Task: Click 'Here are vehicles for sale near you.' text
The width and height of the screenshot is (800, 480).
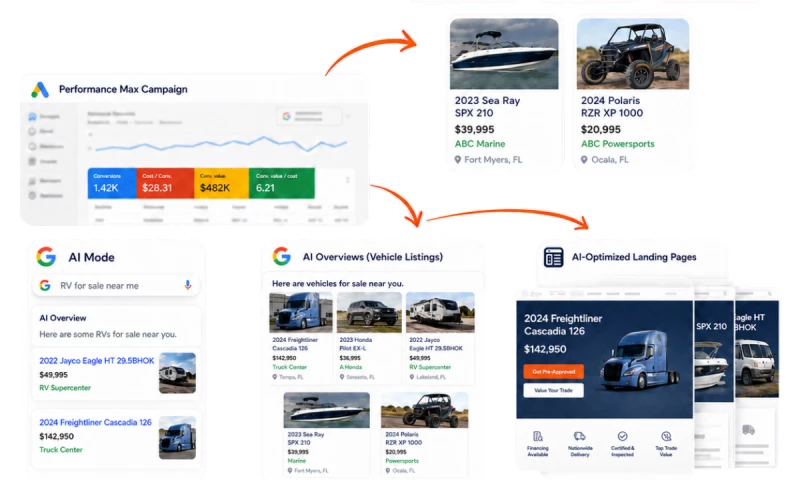Action: coord(337,284)
